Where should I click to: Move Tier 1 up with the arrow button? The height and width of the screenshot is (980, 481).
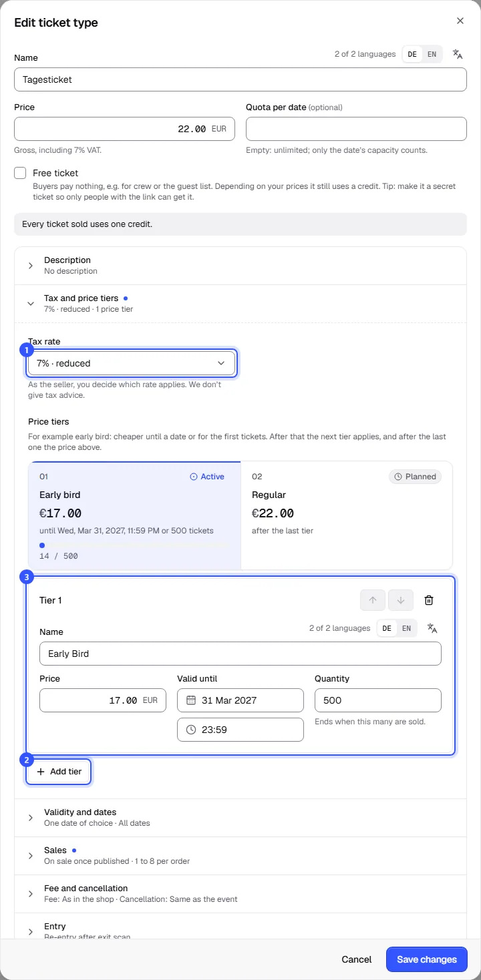tap(373, 600)
